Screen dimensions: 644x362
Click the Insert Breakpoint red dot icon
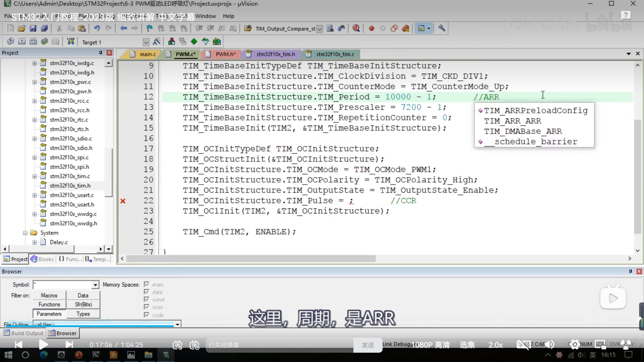click(x=371, y=28)
